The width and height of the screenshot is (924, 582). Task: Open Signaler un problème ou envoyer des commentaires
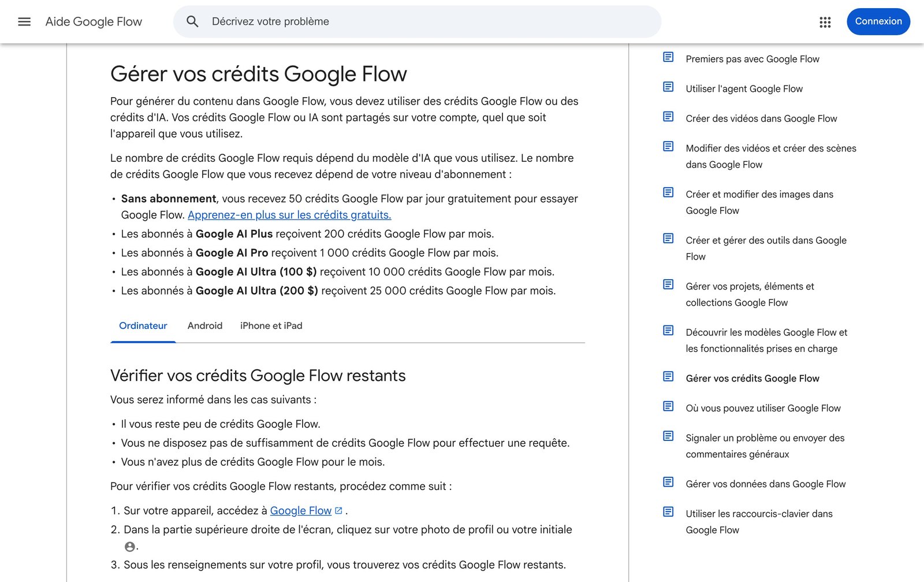coord(765,446)
